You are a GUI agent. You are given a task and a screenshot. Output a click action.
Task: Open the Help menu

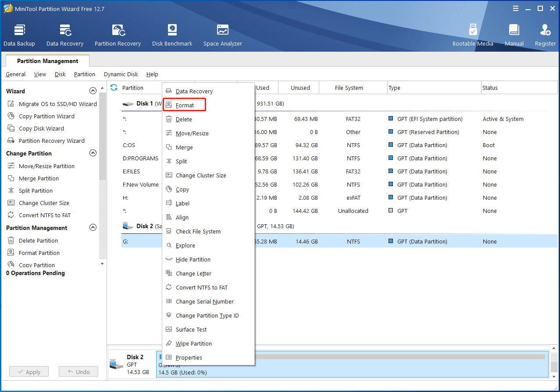coord(152,74)
